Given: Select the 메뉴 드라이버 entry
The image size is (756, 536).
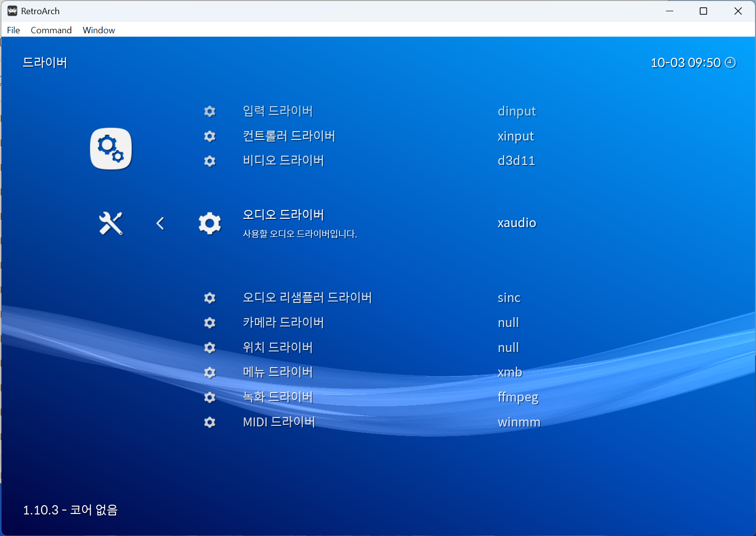Looking at the screenshot, I should pos(277,372).
